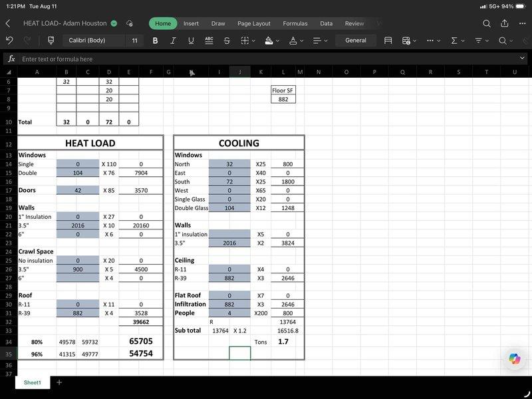Image resolution: width=532 pixels, height=399 pixels.
Task: Switch to the Home tab
Action: click(163, 23)
